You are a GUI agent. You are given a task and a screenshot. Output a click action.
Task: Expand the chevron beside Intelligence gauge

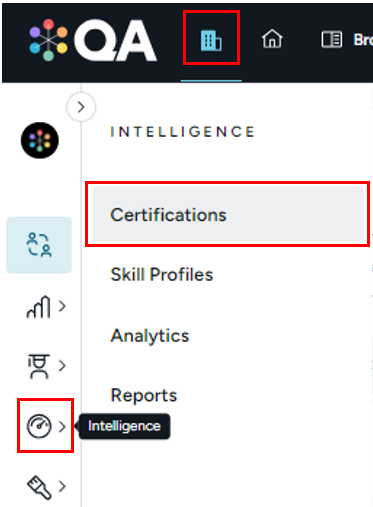[62, 426]
